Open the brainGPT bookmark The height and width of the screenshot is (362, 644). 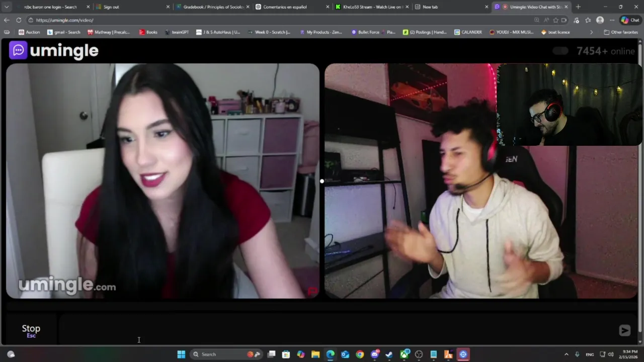176,32
